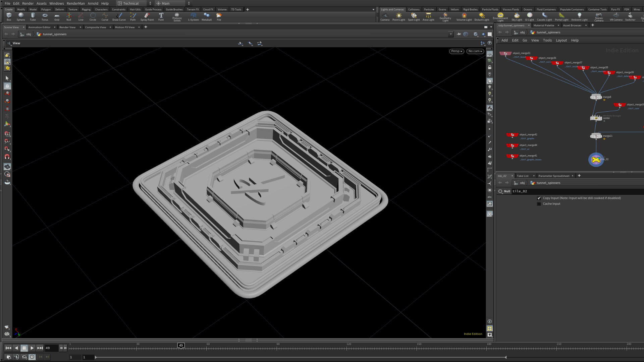Select the Platonic Solids tool
The width and height of the screenshot is (644, 362).
(x=177, y=17)
